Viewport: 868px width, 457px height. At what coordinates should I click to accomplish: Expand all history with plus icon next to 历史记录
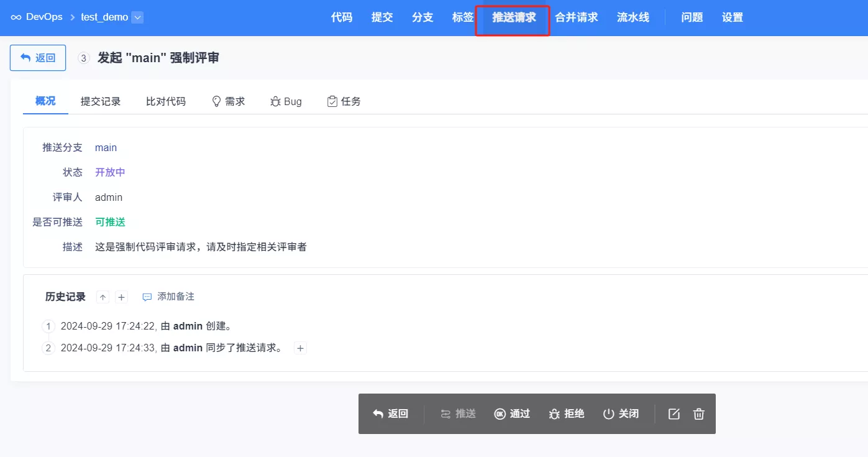122,297
